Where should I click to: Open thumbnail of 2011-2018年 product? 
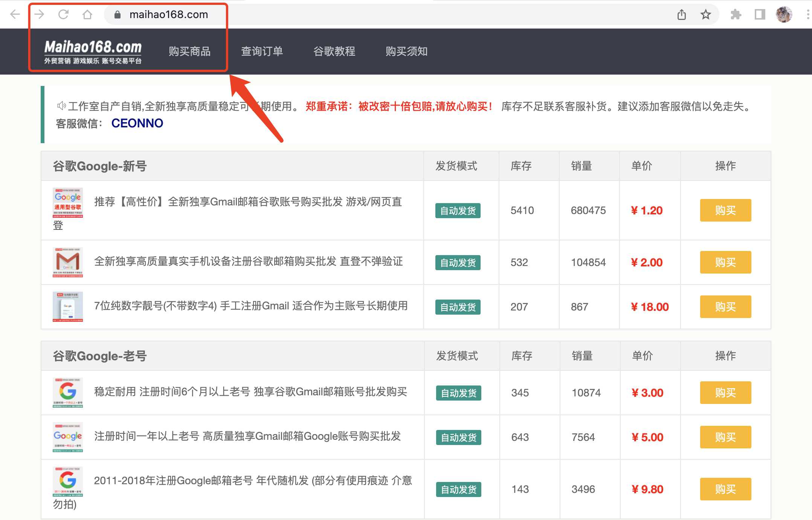(68, 482)
